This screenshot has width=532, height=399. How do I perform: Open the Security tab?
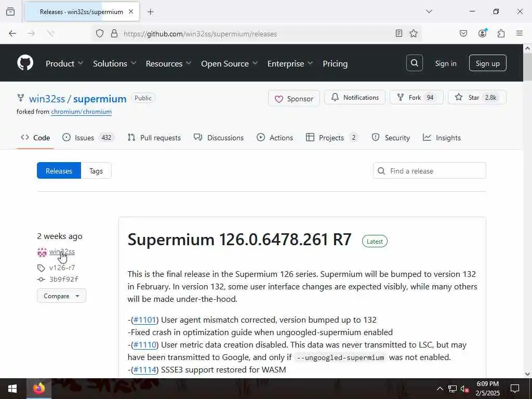point(391,137)
